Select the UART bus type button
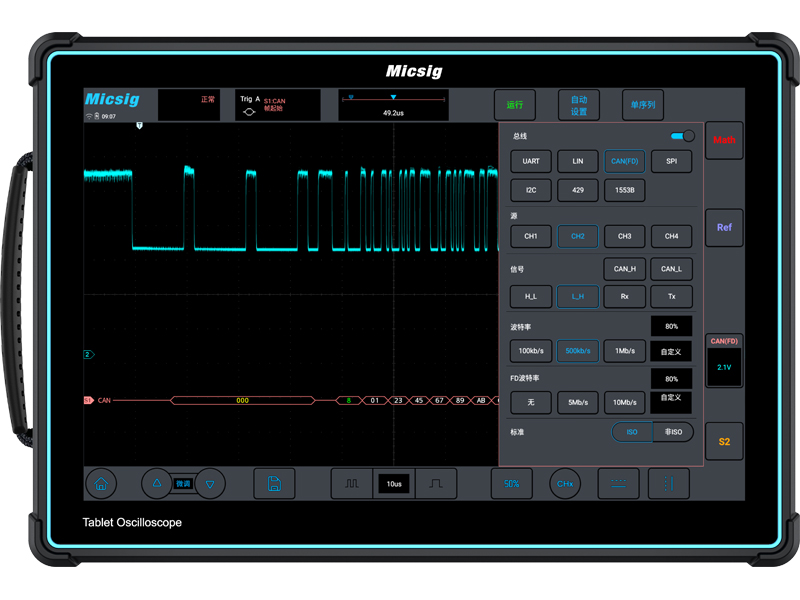The width and height of the screenshot is (800, 600). point(531,161)
